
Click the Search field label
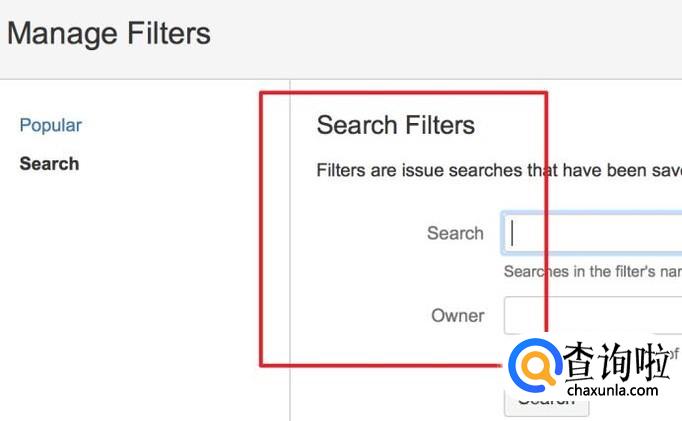(x=455, y=233)
